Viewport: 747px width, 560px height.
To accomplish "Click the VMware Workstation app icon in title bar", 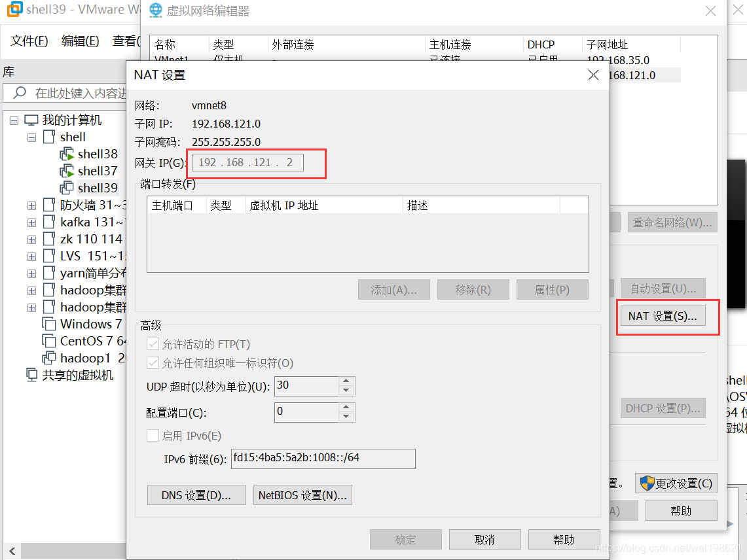I will point(15,9).
